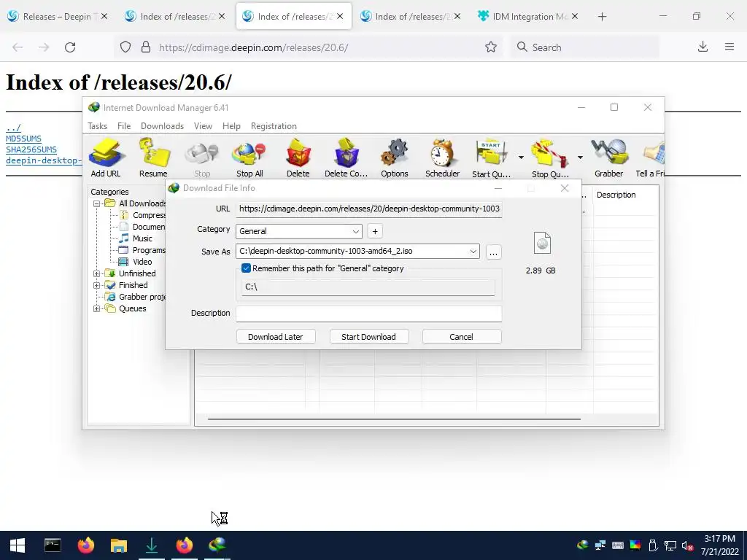
Task: Click the Start Queue icon
Action: pyautogui.click(x=491, y=157)
